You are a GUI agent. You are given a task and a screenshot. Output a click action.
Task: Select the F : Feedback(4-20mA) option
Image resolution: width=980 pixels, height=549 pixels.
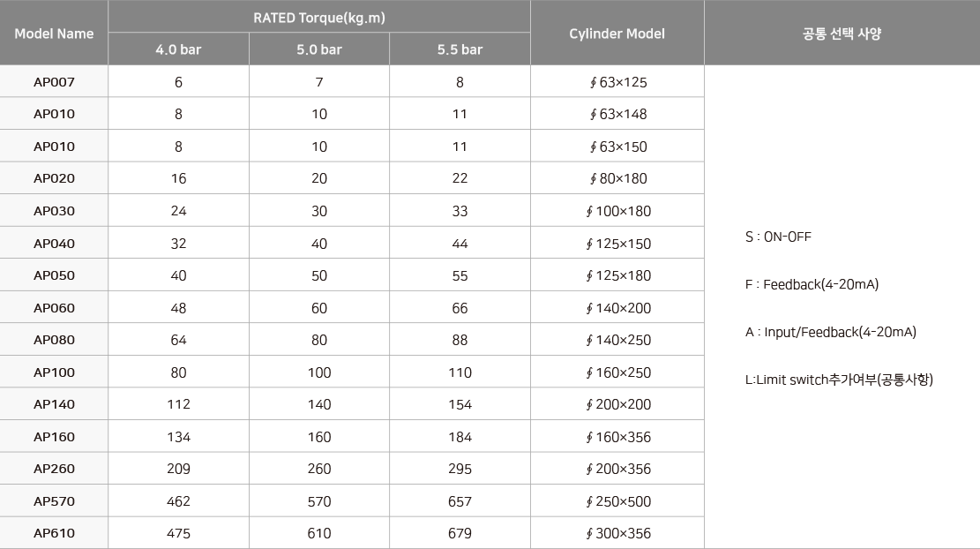pyautogui.click(x=812, y=284)
